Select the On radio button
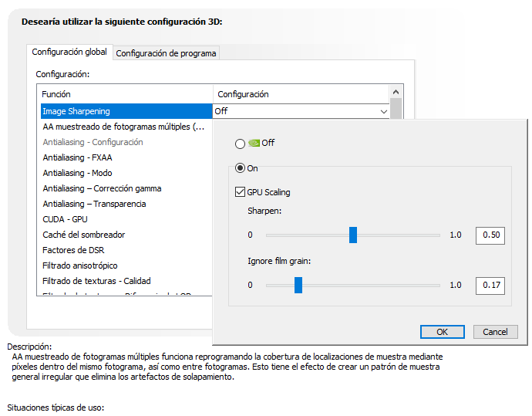The width and height of the screenshot is (532, 416). click(x=240, y=167)
